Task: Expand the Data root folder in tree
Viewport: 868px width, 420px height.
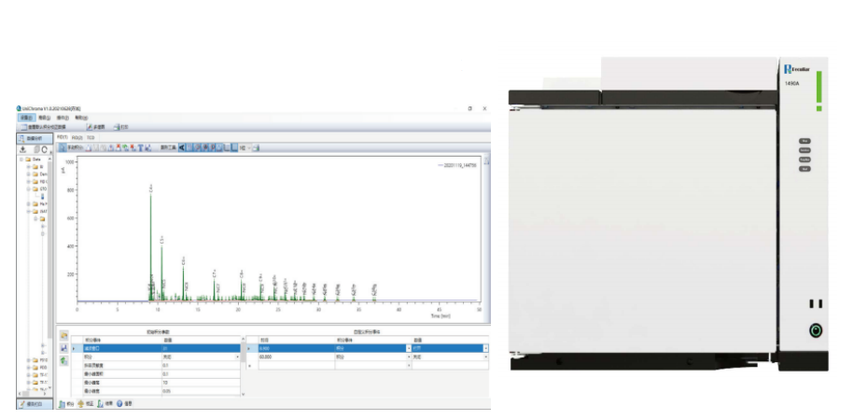Action: click(21, 160)
